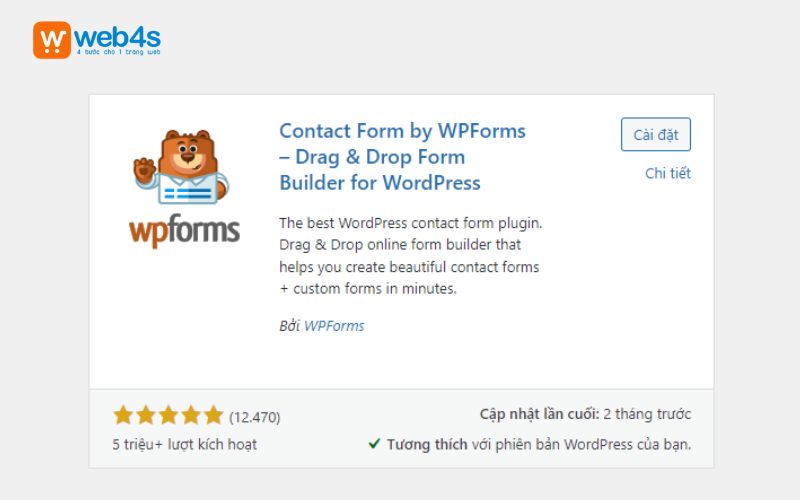Screen dimensions: 800x500
Task: Click the third rating star
Action: pos(169,415)
